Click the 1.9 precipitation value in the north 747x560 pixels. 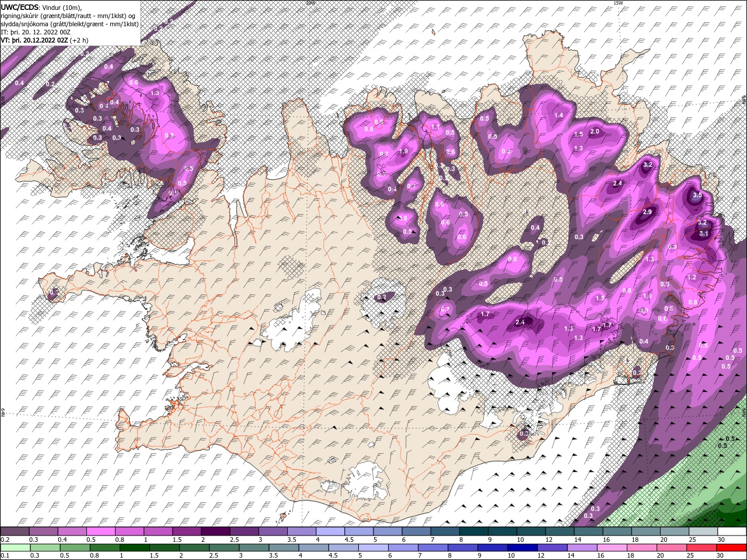pos(403,151)
